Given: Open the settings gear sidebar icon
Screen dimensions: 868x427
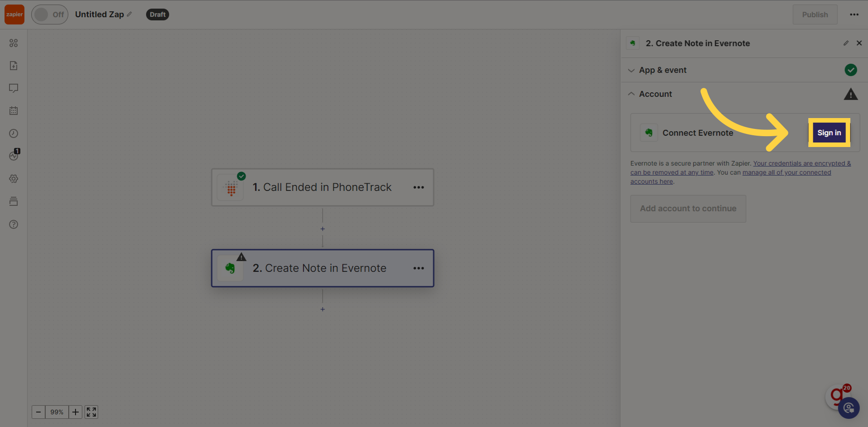Looking at the screenshot, I should tap(14, 179).
